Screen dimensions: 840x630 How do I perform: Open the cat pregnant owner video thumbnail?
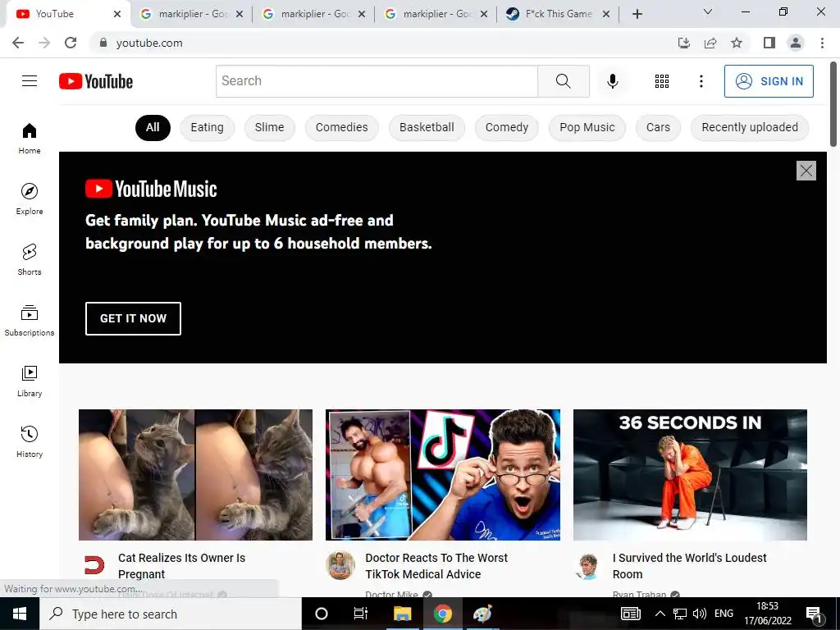(195, 475)
